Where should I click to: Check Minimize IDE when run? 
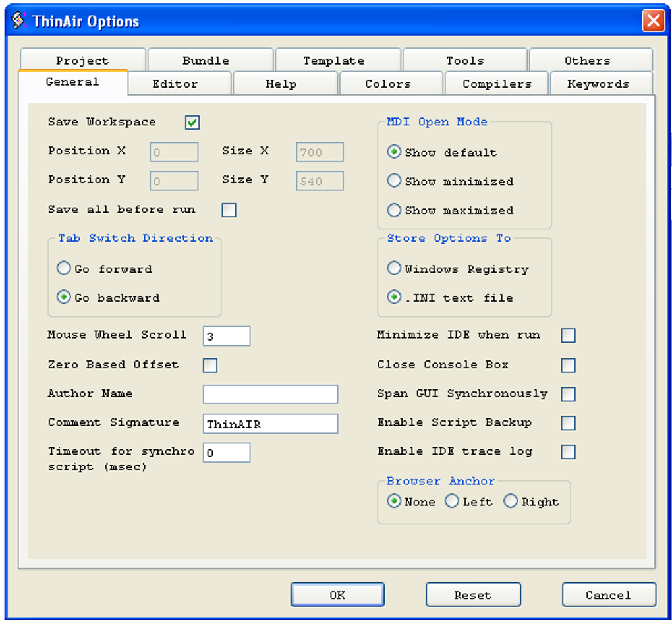(x=568, y=335)
